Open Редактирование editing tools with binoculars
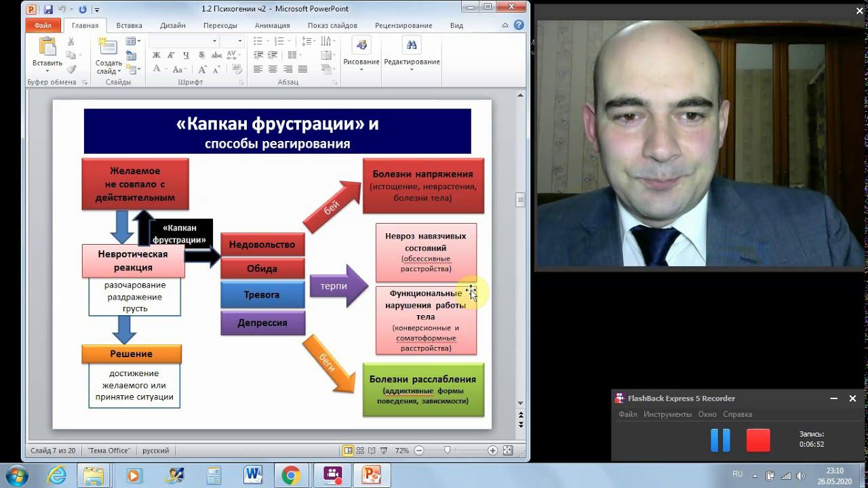 coord(412,53)
